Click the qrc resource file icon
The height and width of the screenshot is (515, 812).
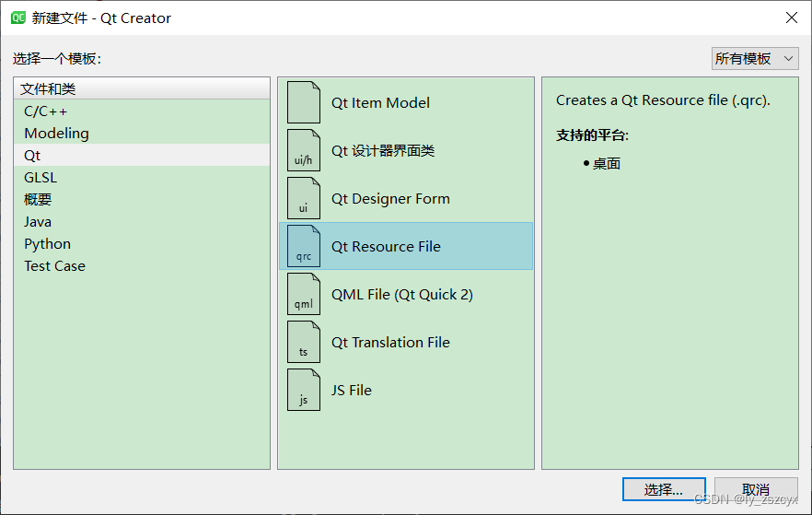[304, 246]
